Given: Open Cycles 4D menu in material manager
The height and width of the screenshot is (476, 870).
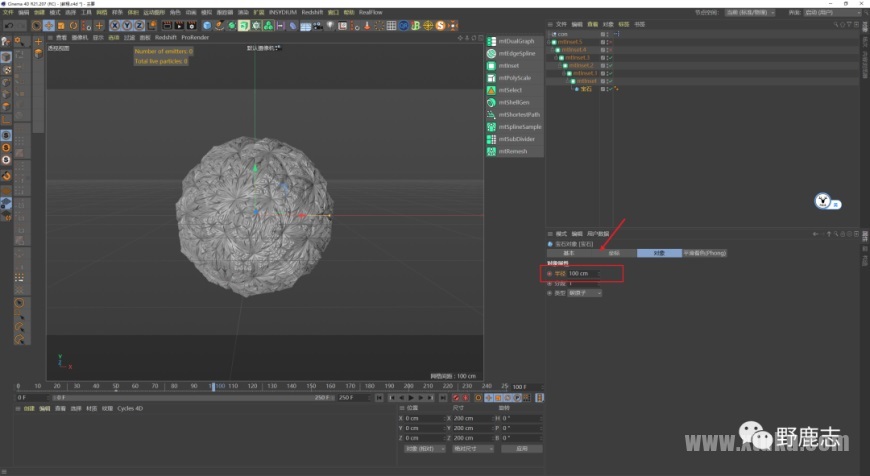Looking at the screenshot, I should coord(130,408).
